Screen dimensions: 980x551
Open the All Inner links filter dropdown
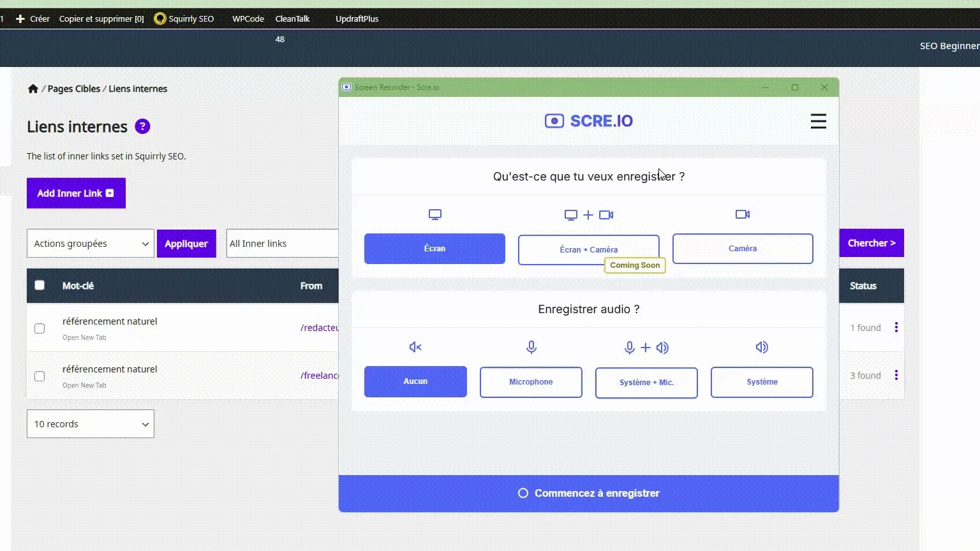(282, 244)
